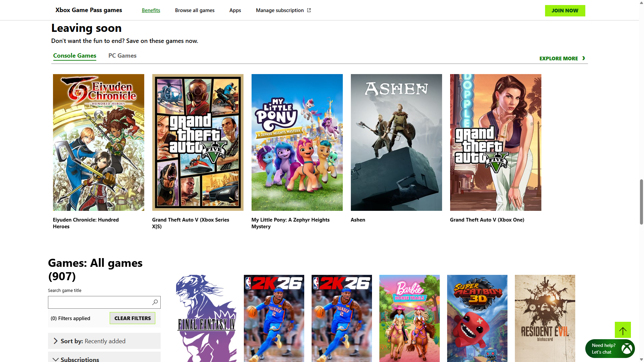This screenshot has width=644, height=362.
Task: Select the Console Games tab
Action: coord(74,56)
